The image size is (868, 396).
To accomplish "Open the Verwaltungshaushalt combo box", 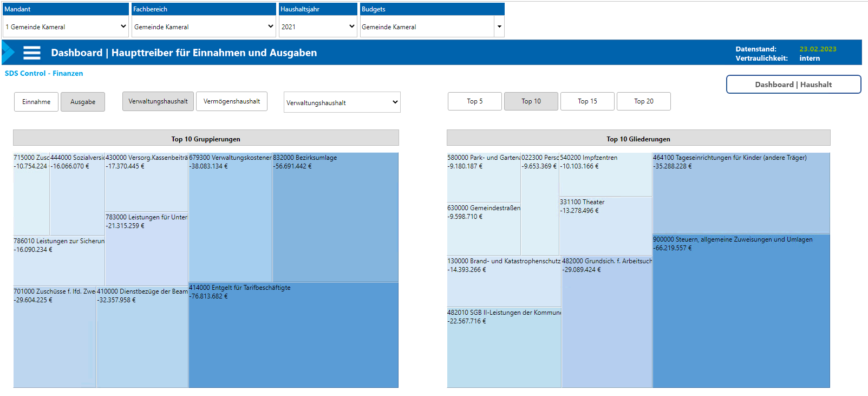I will [x=342, y=102].
